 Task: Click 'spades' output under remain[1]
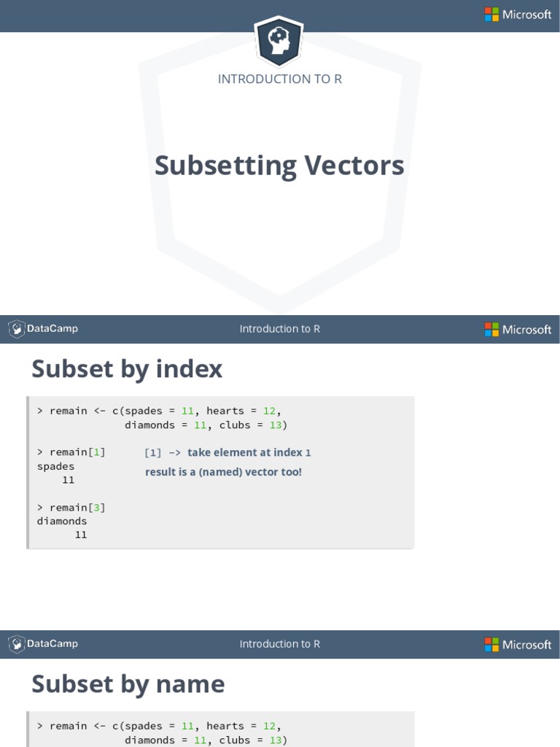(x=55, y=466)
